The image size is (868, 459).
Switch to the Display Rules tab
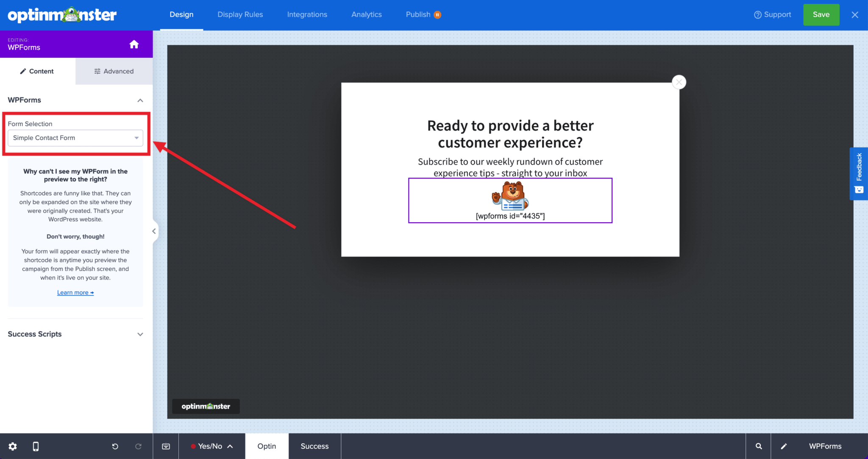point(240,14)
